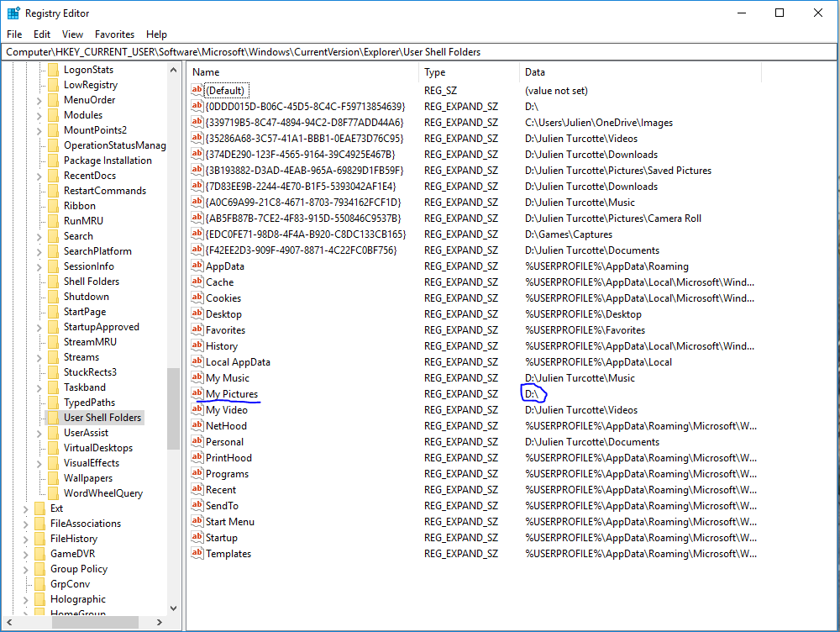Expand the RecentDocs key

[x=39, y=176]
